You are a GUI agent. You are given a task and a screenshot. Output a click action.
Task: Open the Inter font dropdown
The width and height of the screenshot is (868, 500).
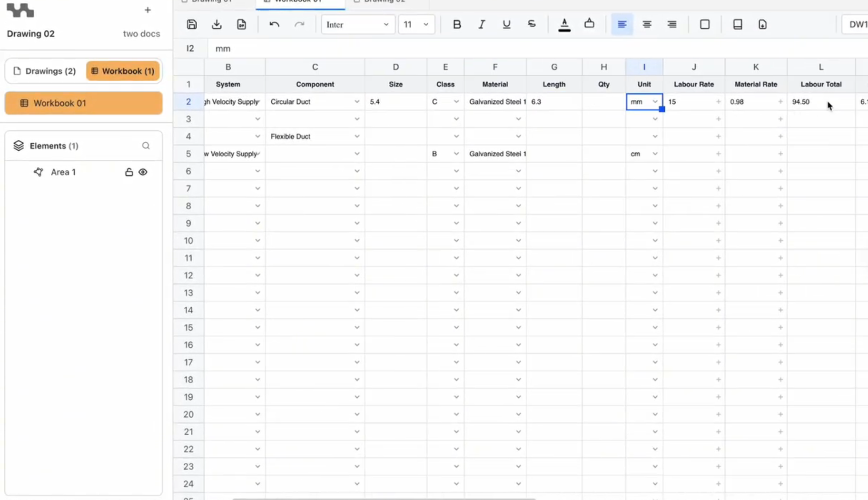tap(357, 24)
